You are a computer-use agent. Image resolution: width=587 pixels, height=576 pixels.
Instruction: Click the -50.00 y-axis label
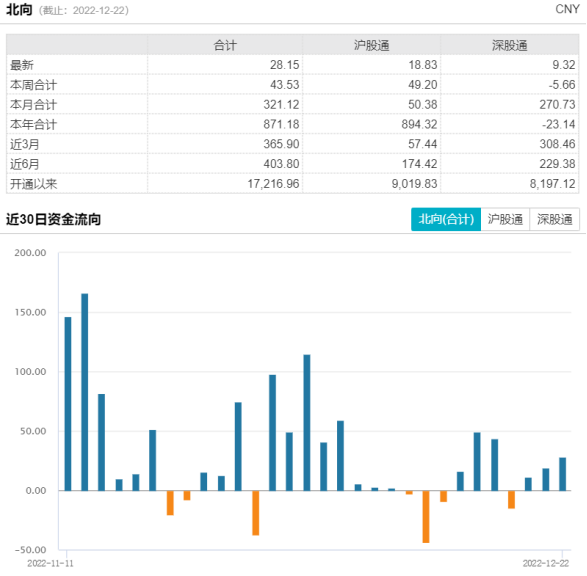[30, 550]
